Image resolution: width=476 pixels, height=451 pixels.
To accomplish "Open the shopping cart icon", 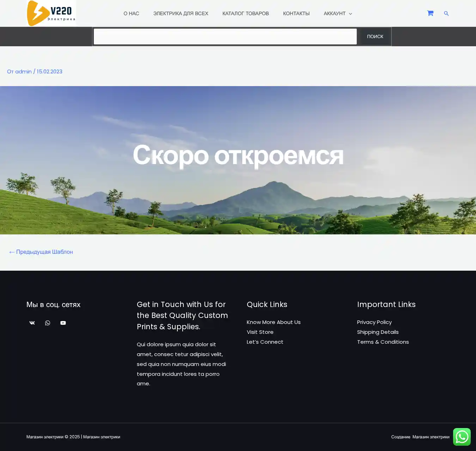I will click(x=430, y=13).
